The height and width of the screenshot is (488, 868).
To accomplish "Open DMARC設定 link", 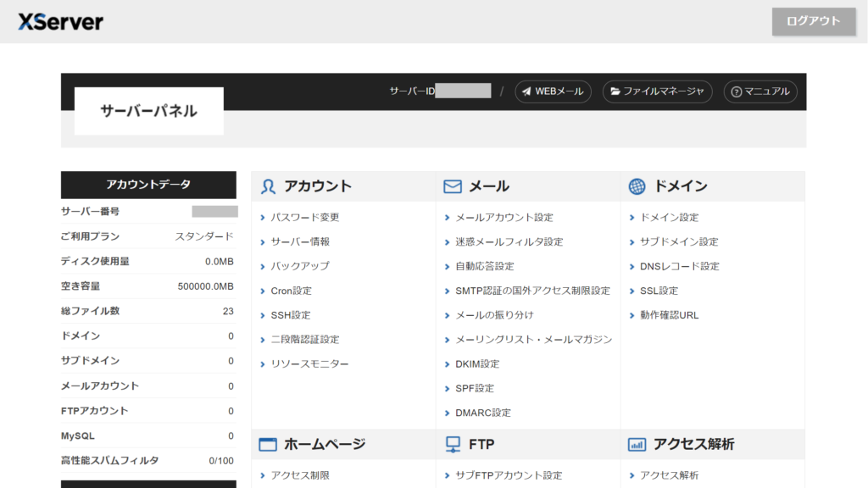I will 482,413.
